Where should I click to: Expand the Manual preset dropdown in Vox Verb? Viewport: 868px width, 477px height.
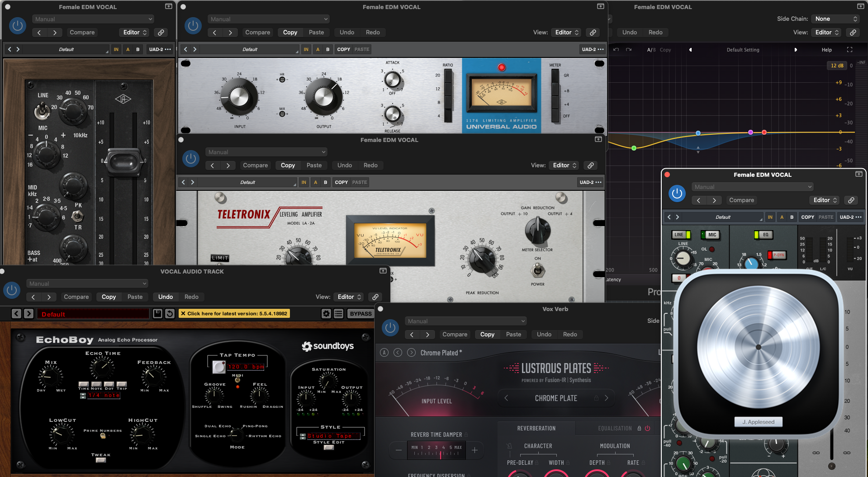tap(466, 321)
